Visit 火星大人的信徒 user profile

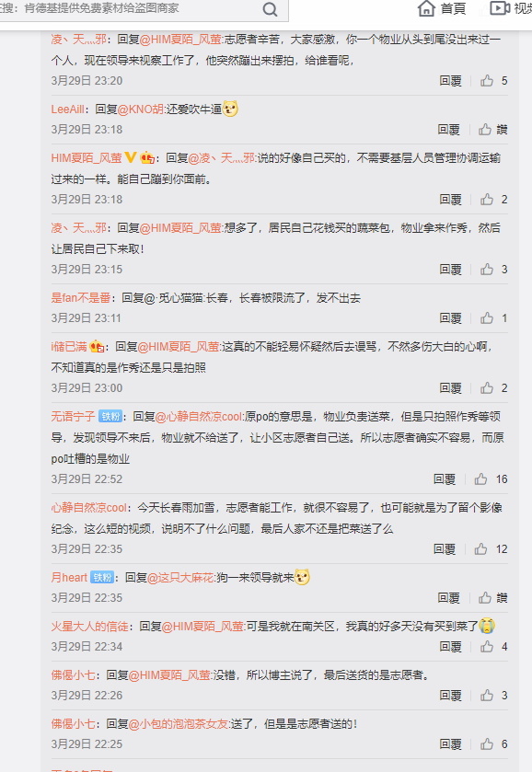tap(89, 627)
